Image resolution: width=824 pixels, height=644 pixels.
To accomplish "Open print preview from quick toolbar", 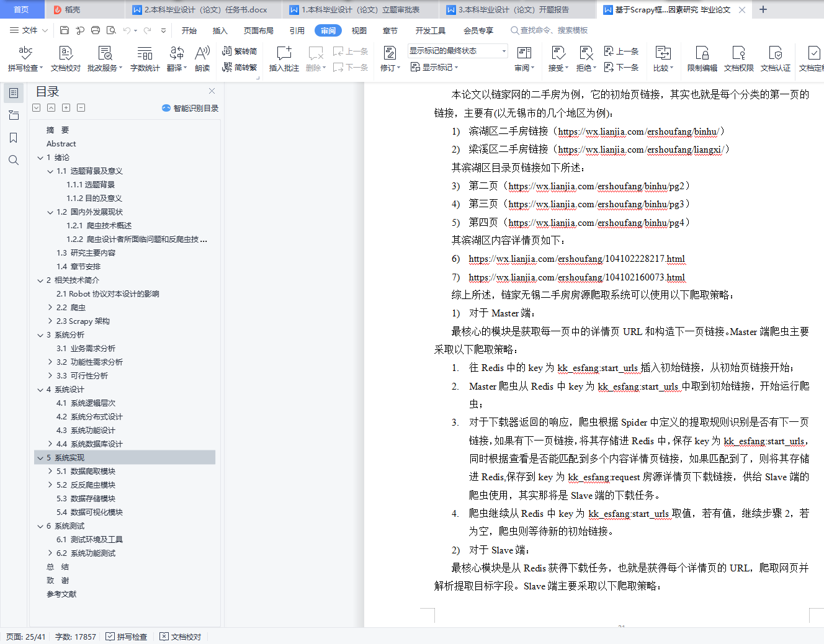I will pyautogui.click(x=111, y=30).
